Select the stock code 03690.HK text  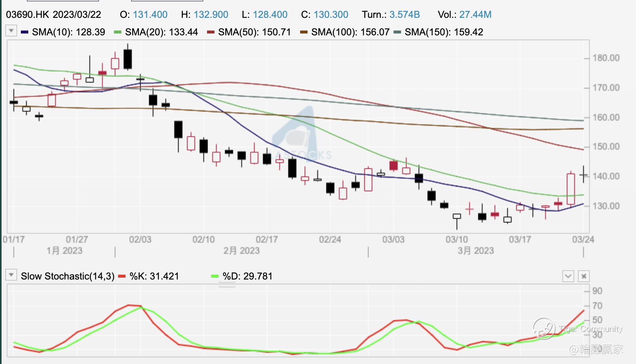(28, 15)
